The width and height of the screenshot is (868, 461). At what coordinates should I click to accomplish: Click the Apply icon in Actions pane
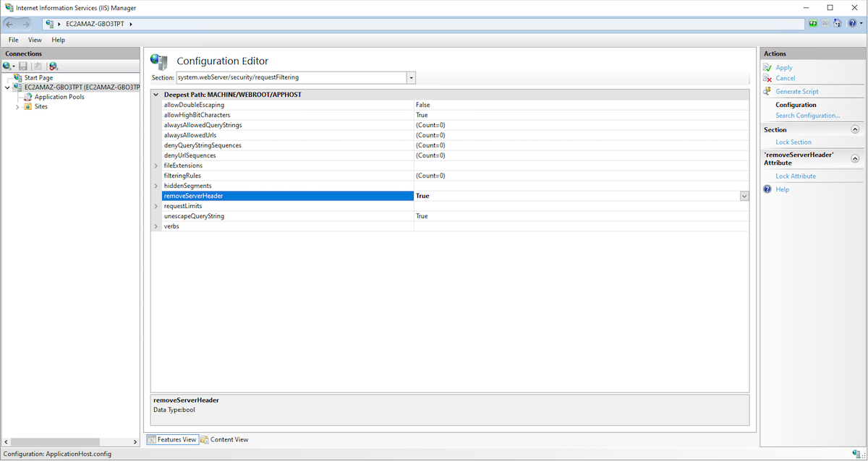768,67
